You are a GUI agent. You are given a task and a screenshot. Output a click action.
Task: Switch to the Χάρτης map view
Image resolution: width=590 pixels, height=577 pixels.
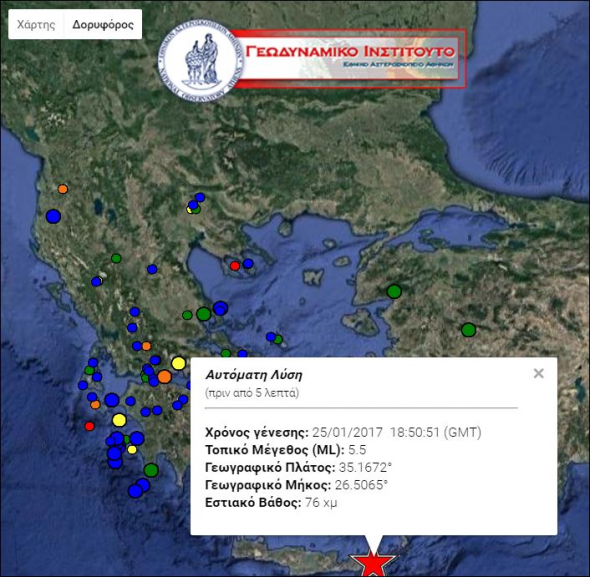pyautogui.click(x=36, y=24)
